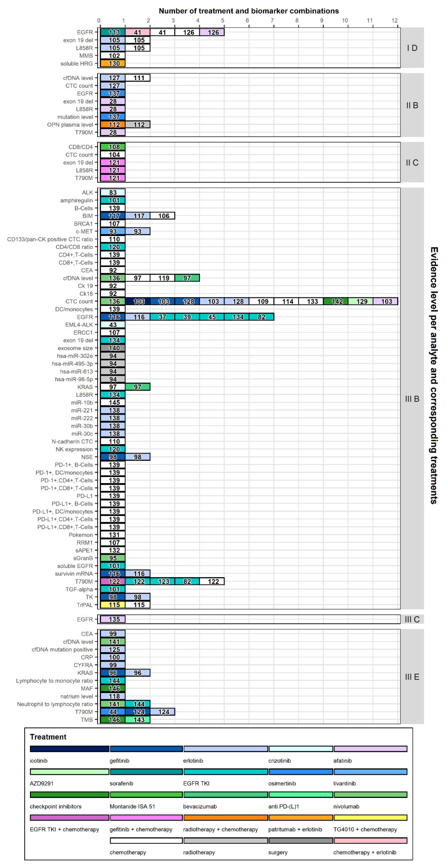The width and height of the screenshot is (447, 868).
Task: Select the tivantinib legend color bar
Action: 371,772
